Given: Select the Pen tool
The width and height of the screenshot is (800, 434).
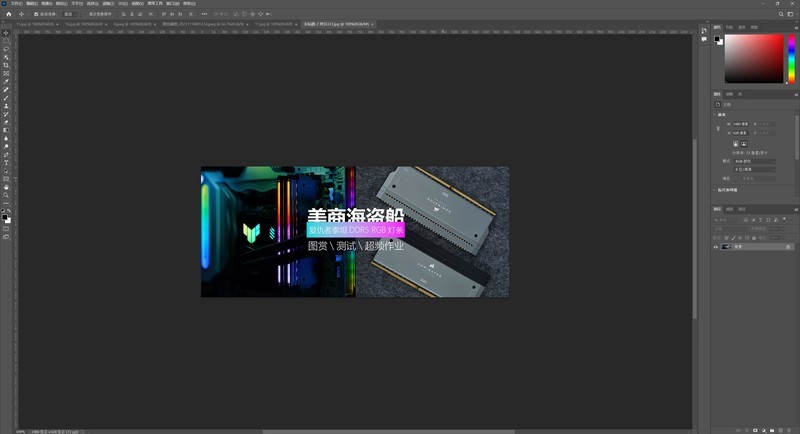Looking at the screenshot, I should (x=6, y=155).
